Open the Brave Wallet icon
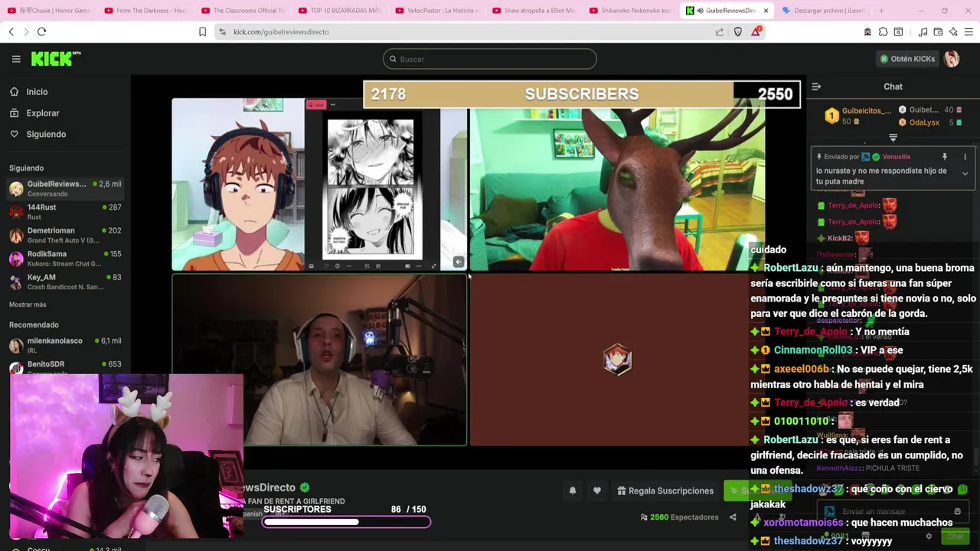The width and height of the screenshot is (980, 551). (938, 31)
